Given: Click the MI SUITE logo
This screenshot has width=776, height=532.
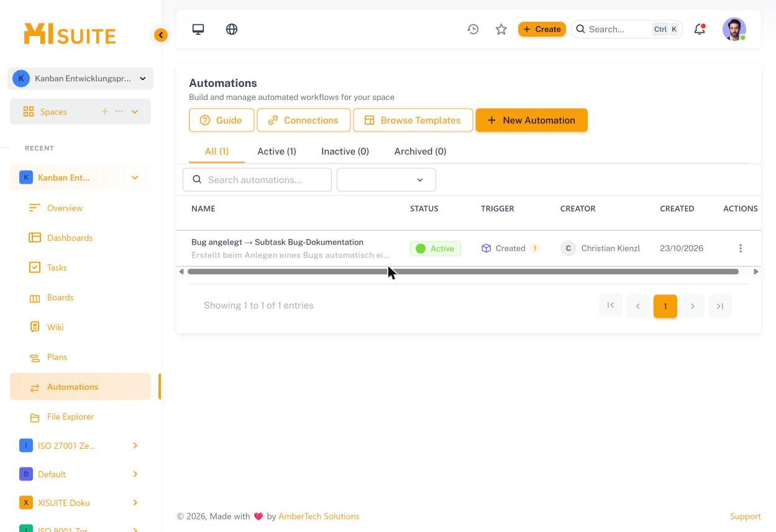Looking at the screenshot, I should 70,34.
